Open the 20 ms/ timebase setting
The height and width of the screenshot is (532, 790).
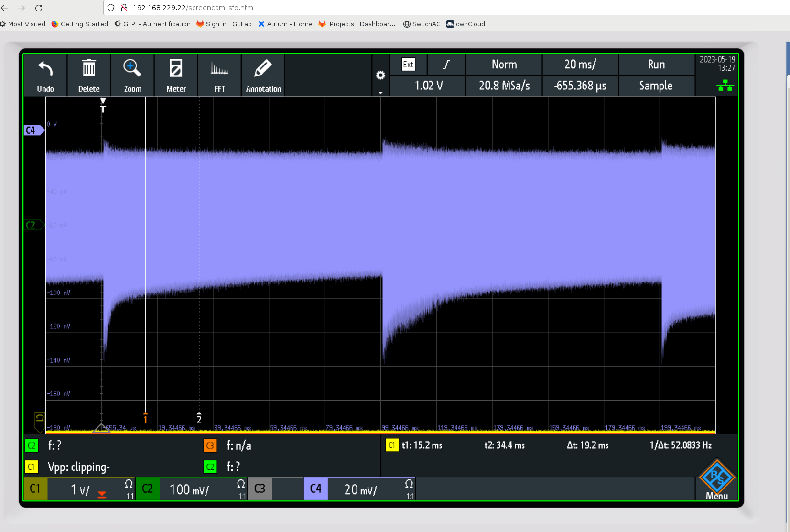(x=580, y=65)
